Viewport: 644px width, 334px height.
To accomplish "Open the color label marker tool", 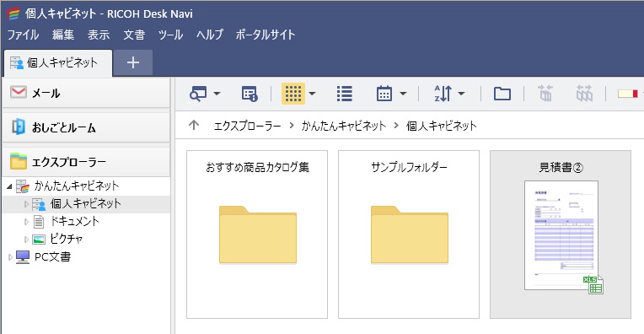I will (628, 94).
